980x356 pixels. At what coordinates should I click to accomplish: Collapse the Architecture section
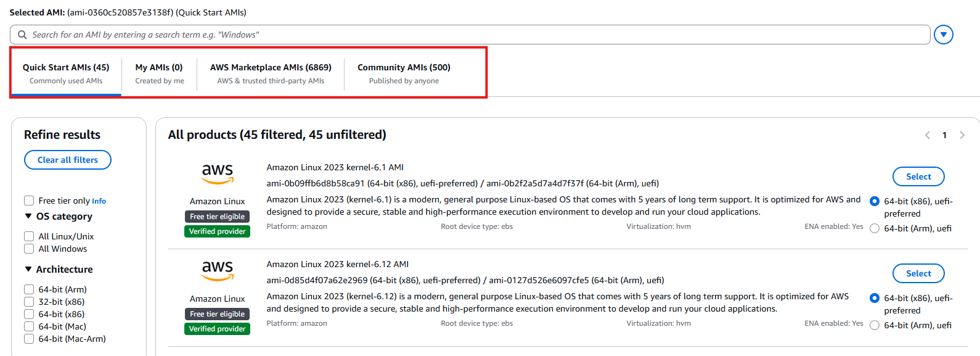point(28,269)
